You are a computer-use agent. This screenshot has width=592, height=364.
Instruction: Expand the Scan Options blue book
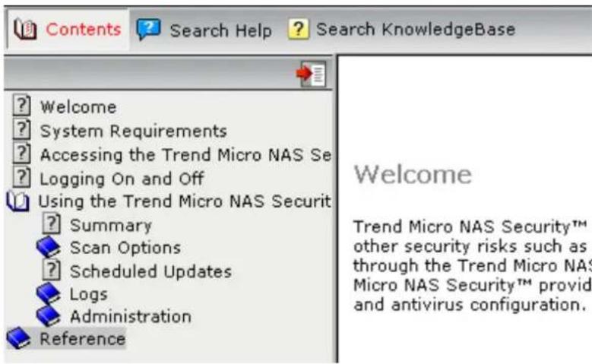(x=49, y=248)
